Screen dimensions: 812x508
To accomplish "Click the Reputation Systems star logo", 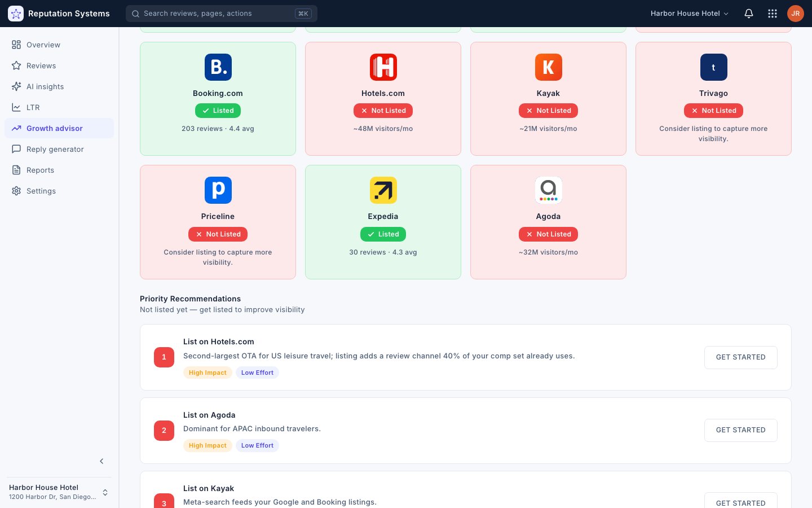I will point(16,14).
